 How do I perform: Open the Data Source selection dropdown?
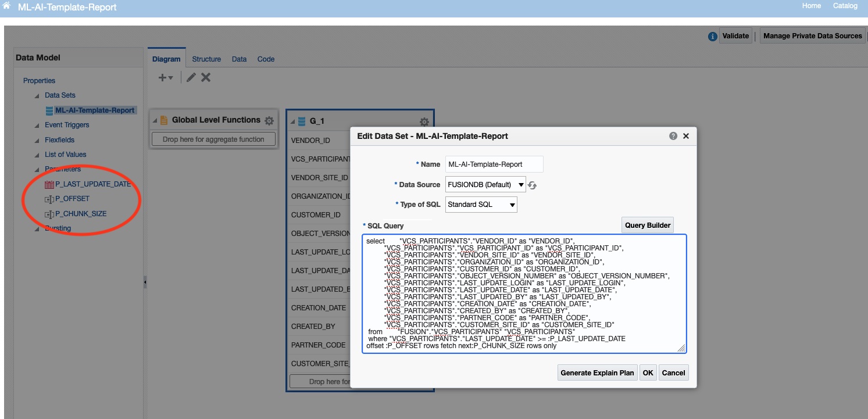point(521,184)
